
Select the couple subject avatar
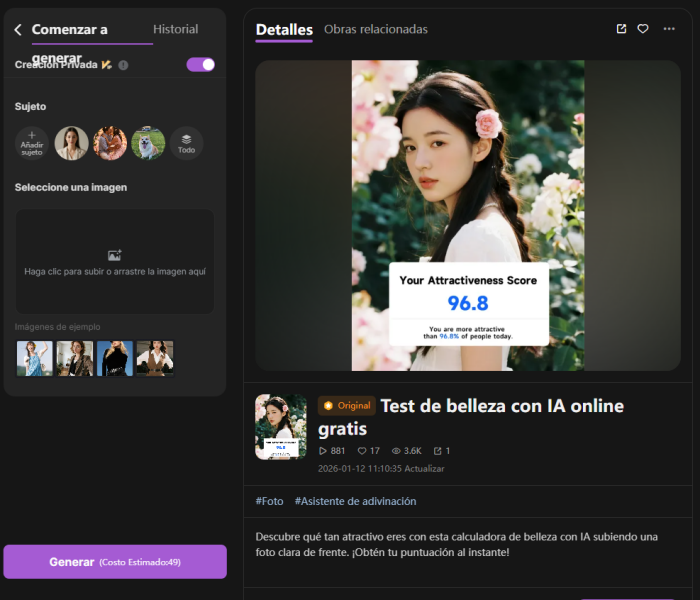(x=110, y=143)
